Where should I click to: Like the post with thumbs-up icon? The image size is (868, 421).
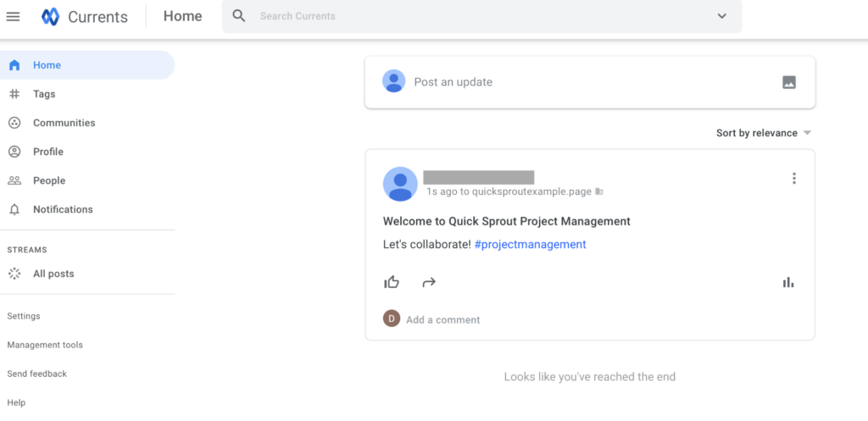392,282
